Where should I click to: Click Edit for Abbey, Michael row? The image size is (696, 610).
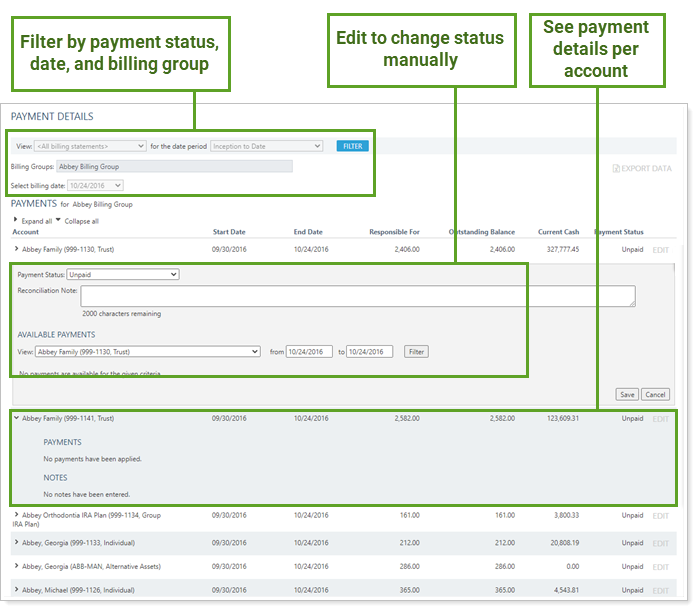click(660, 590)
